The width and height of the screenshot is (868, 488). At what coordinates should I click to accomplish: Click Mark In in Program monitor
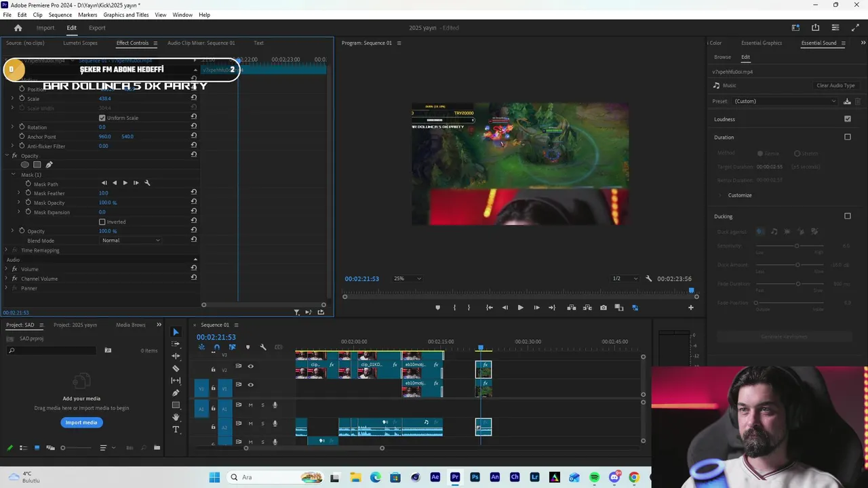454,308
